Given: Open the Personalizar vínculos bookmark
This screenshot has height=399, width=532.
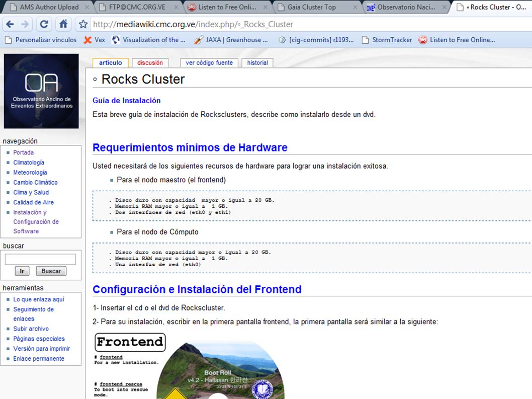Looking at the screenshot, I should coord(41,40).
